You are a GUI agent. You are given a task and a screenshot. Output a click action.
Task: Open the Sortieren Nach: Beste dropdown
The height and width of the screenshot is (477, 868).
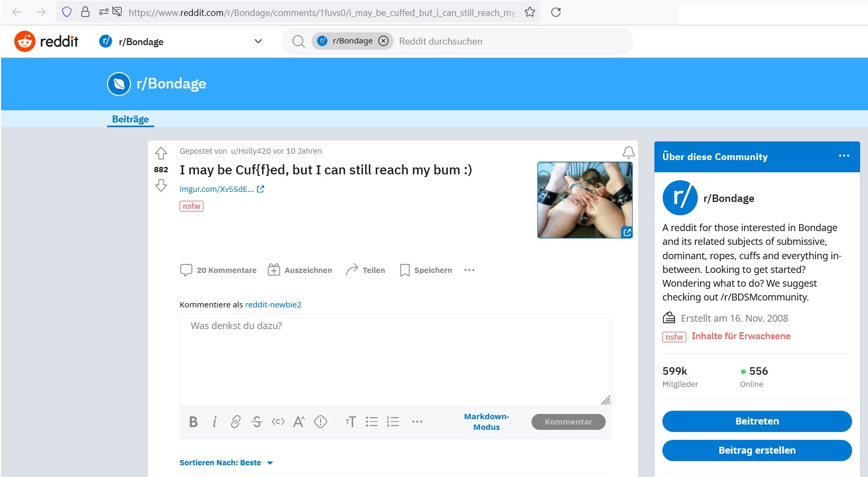[226, 463]
